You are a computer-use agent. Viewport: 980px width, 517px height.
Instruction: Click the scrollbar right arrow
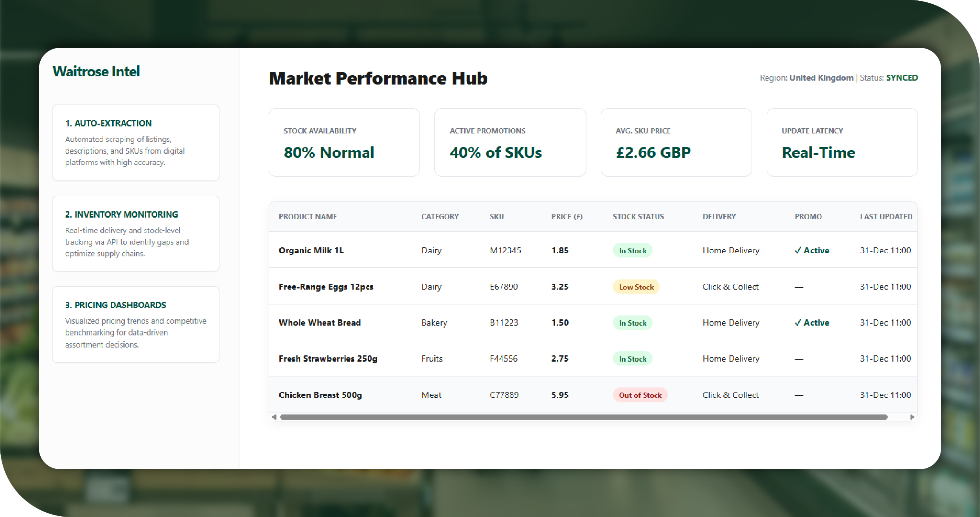tap(912, 417)
